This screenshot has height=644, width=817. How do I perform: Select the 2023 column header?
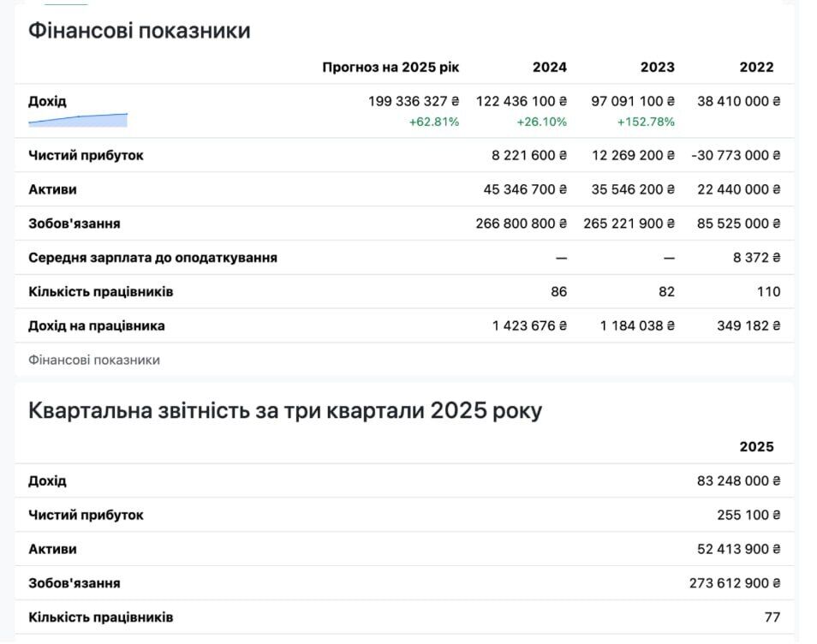658,65
